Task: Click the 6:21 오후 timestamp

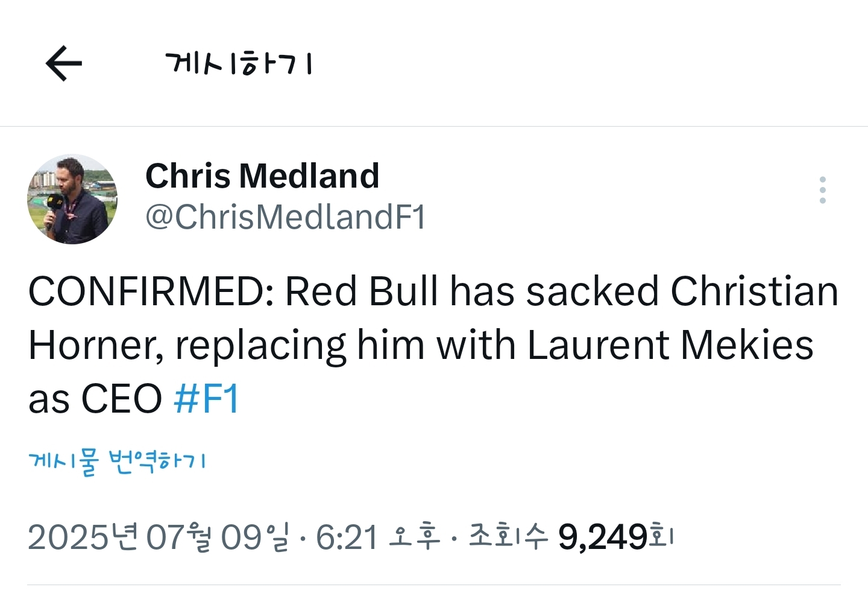Action: point(378,536)
